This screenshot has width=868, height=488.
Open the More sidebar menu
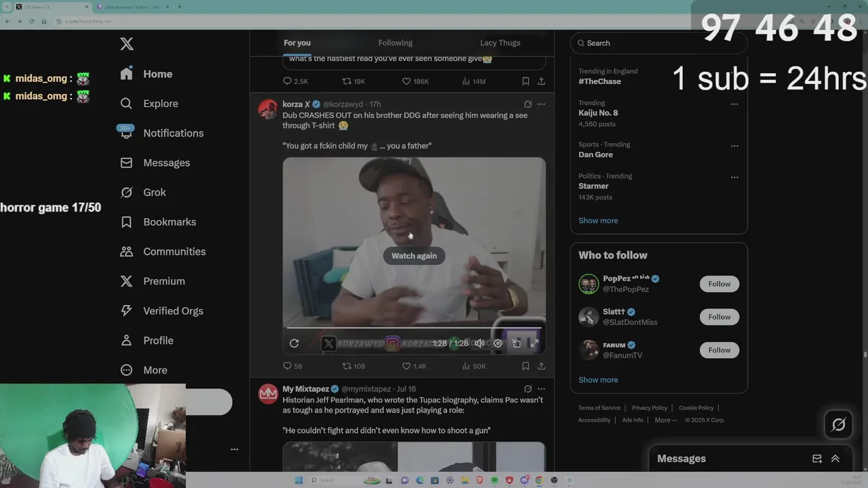[x=144, y=370]
